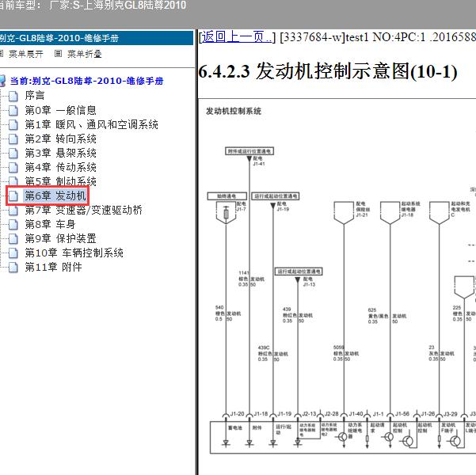Click the J1-20 connector label
The height and width of the screenshot is (475, 476).
tap(237, 414)
